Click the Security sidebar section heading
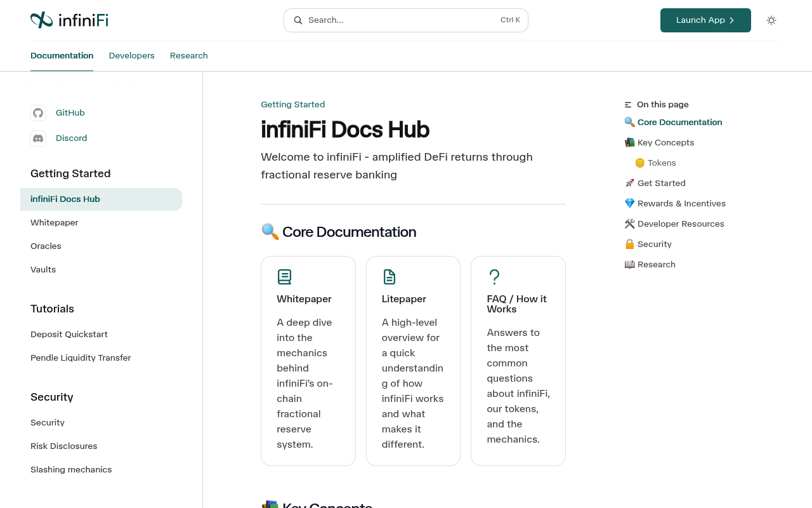The width and height of the screenshot is (812, 508). click(52, 398)
